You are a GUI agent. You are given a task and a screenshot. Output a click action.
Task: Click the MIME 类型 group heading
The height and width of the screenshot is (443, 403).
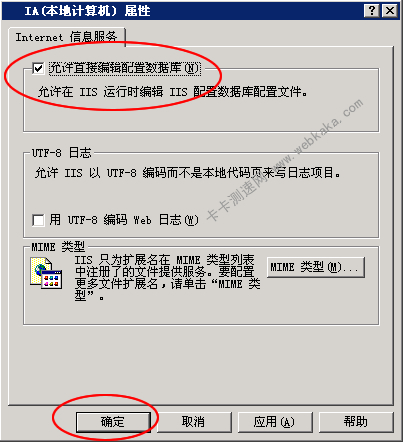click(x=58, y=247)
